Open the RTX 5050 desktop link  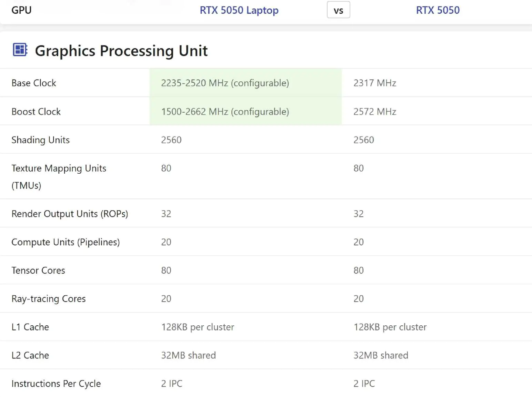pyautogui.click(x=438, y=10)
